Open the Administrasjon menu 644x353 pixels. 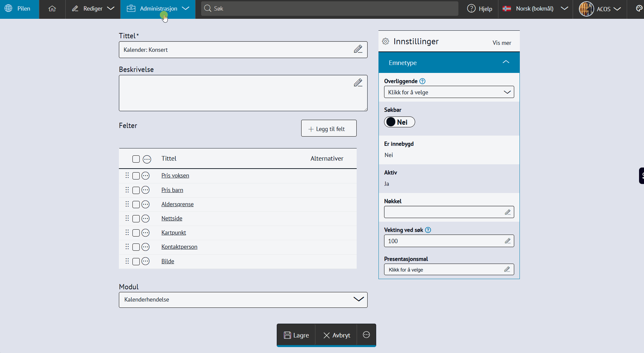coord(158,9)
